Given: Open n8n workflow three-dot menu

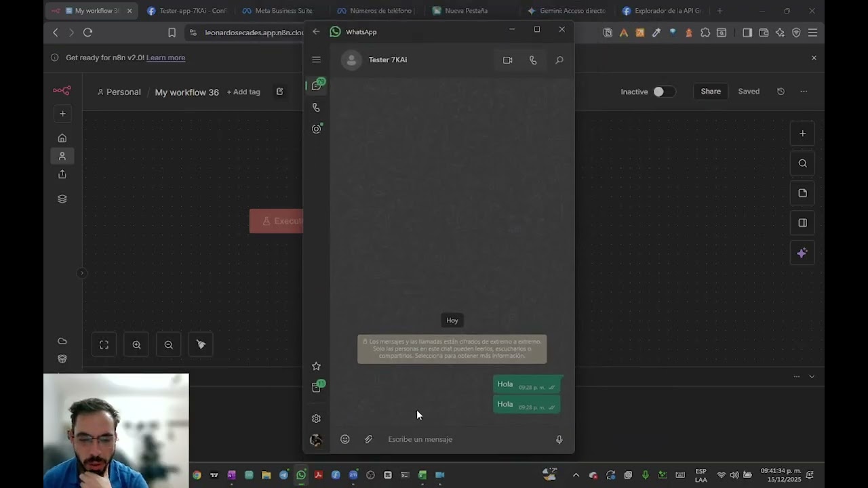Looking at the screenshot, I should pyautogui.click(x=804, y=91).
